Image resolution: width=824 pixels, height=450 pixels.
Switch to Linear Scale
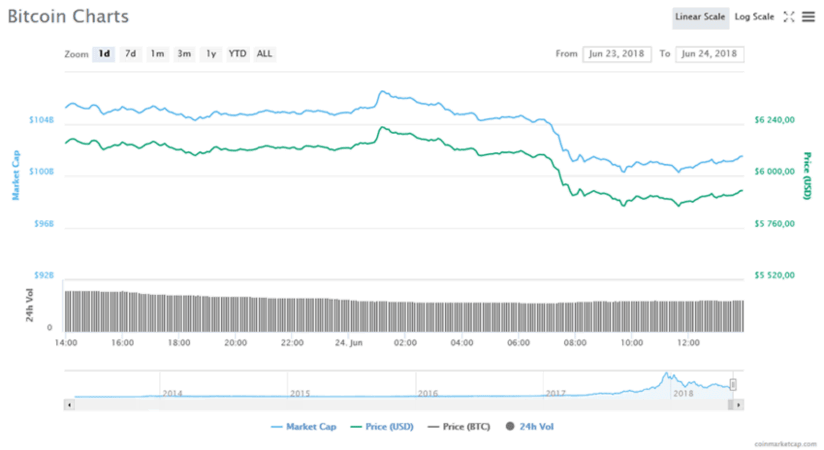(x=700, y=17)
